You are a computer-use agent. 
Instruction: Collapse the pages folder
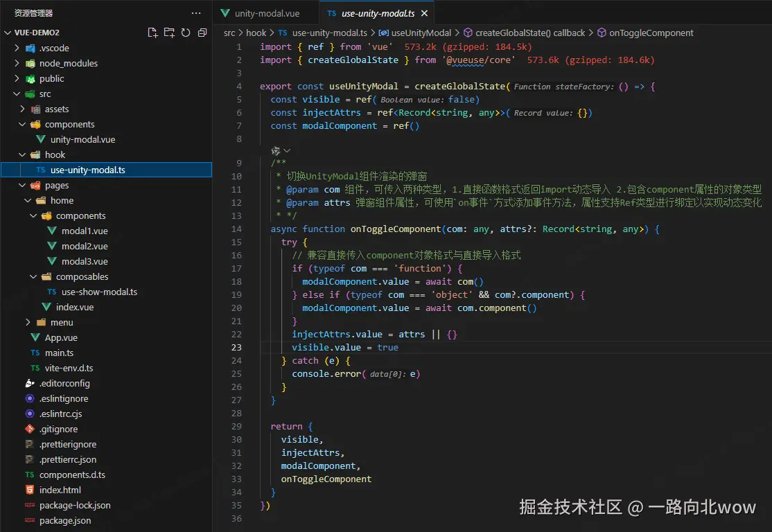(22, 185)
